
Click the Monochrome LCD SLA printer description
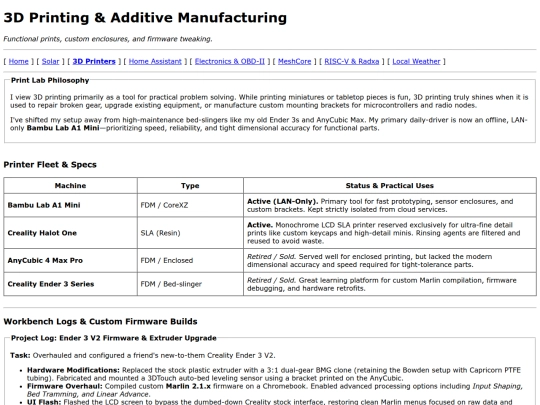[x=383, y=233]
